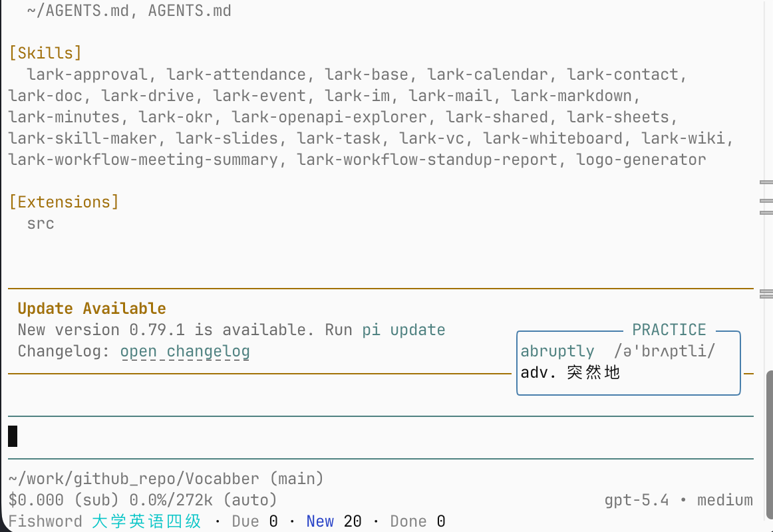Click 'lark-event' skill name

coord(259,96)
